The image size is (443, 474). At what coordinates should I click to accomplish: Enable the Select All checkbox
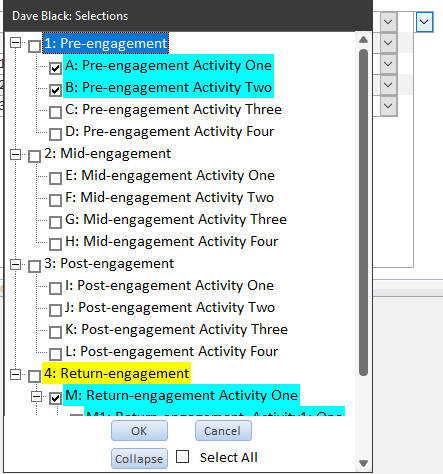click(x=183, y=457)
